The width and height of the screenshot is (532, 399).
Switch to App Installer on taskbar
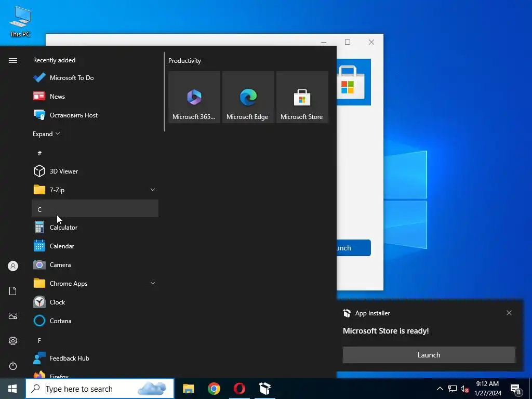[x=264, y=389]
